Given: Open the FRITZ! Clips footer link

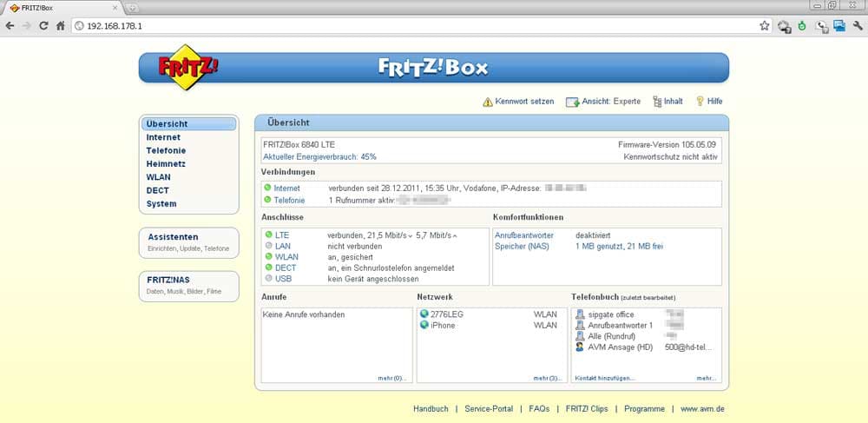Looking at the screenshot, I should [x=587, y=408].
